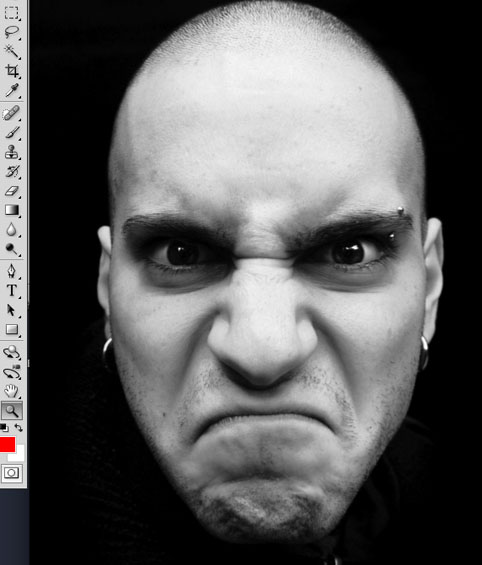482x565 pixels.
Task: Select the Dodge tool
Action: coord(12,249)
